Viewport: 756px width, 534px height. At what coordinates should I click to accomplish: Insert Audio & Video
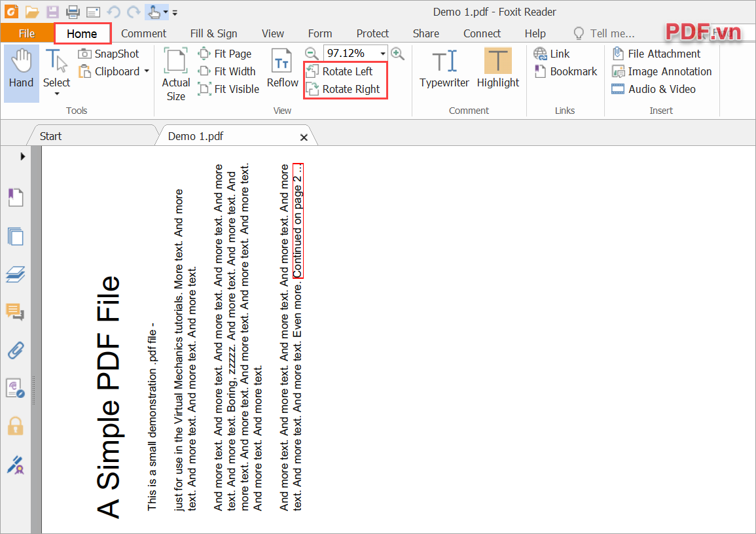pos(653,89)
